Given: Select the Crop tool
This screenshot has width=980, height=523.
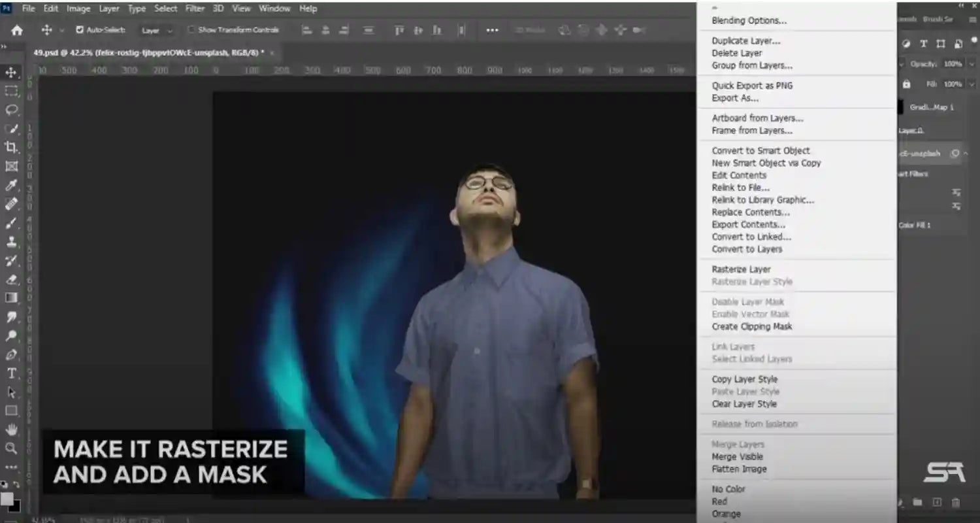Looking at the screenshot, I should tap(11, 147).
